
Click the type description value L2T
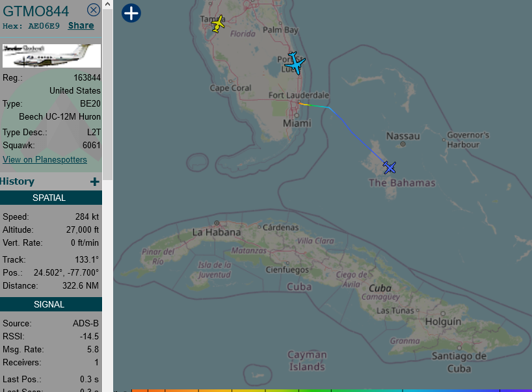tap(94, 132)
